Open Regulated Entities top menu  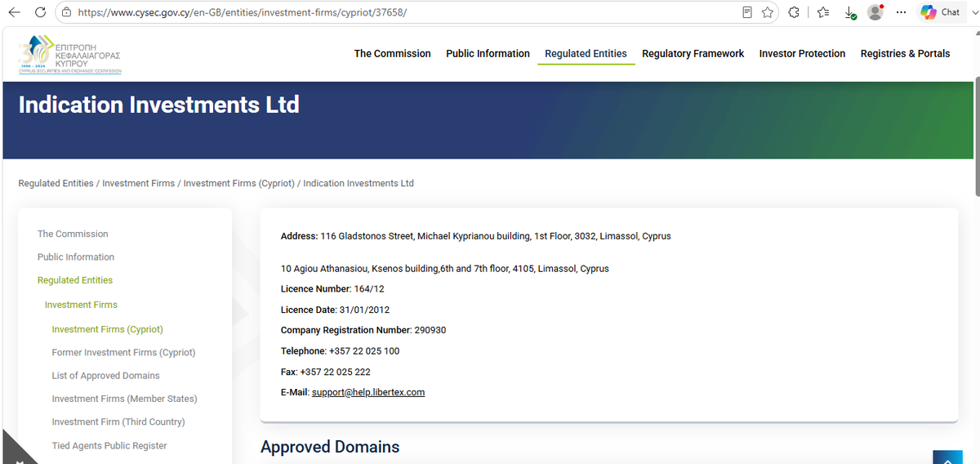coord(586,53)
